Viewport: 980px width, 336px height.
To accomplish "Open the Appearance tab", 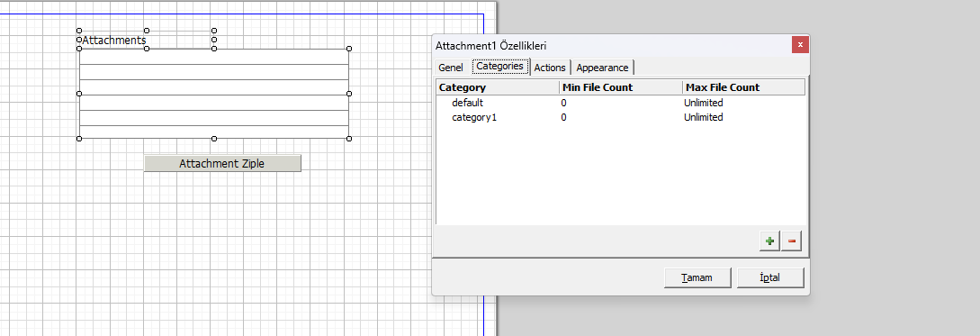I will (603, 68).
